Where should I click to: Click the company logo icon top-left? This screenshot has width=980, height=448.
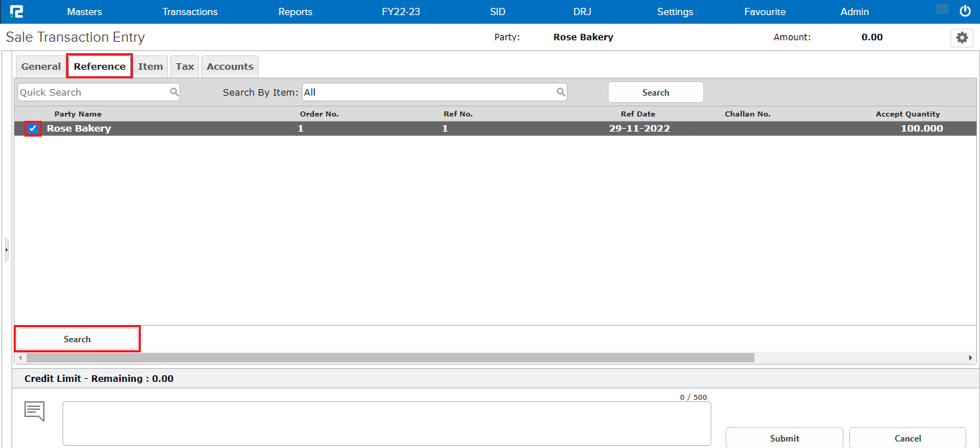pos(15,11)
